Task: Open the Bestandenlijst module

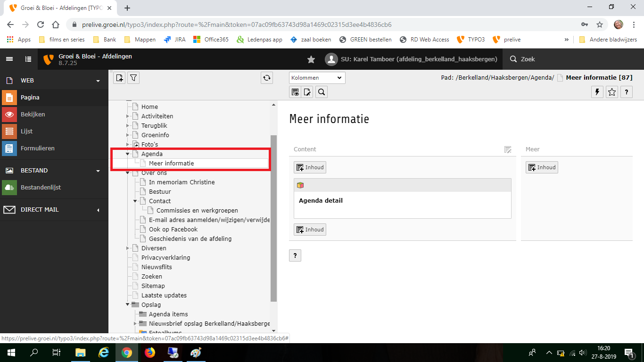Action: click(x=41, y=187)
